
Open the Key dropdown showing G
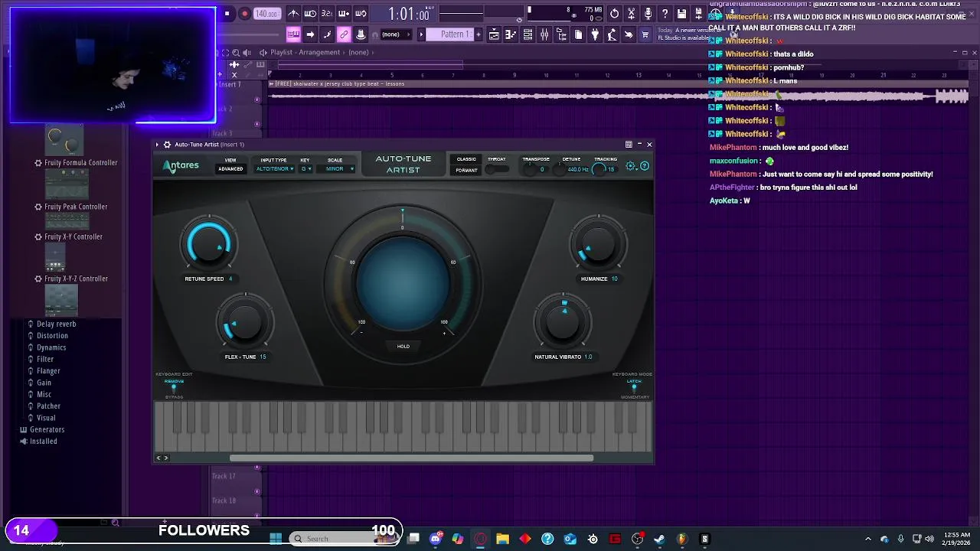(x=306, y=169)
